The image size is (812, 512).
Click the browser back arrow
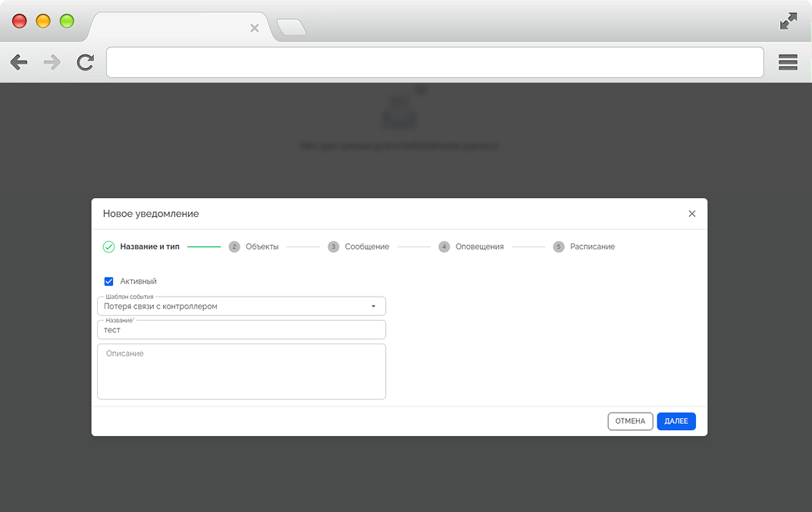(x=19, y=62)
